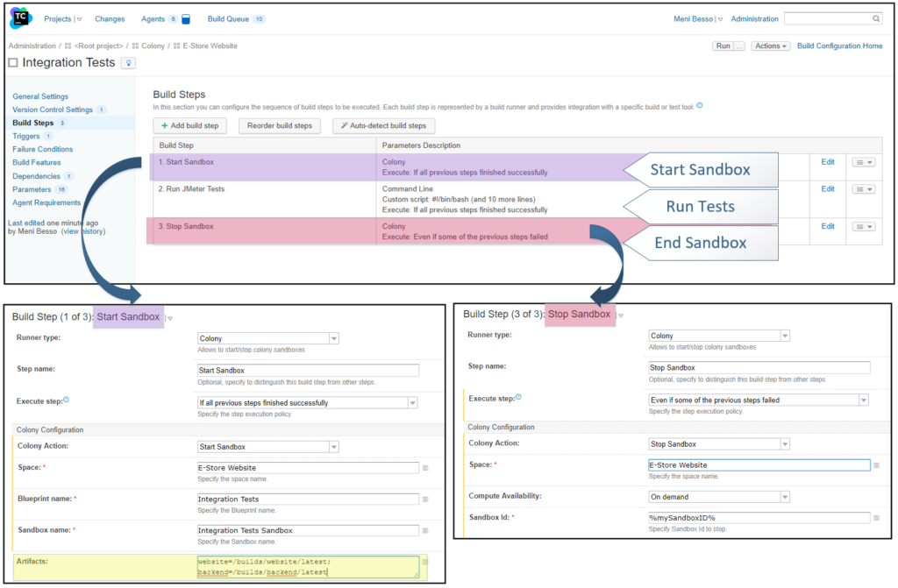
Task: Open more options menu for Run JMeter Tests step
Action: (x=864, y=189)
